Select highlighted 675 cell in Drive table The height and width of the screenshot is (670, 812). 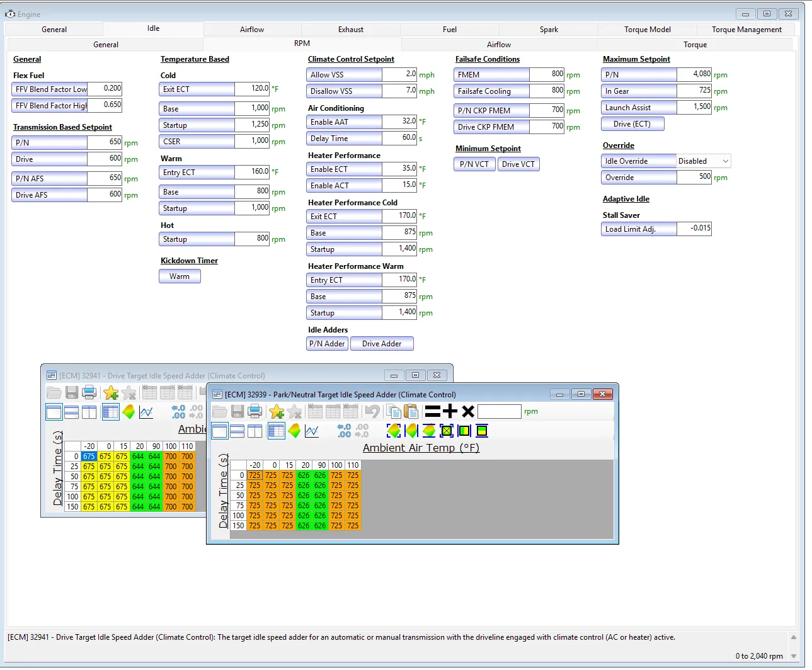tap(89, 457)
